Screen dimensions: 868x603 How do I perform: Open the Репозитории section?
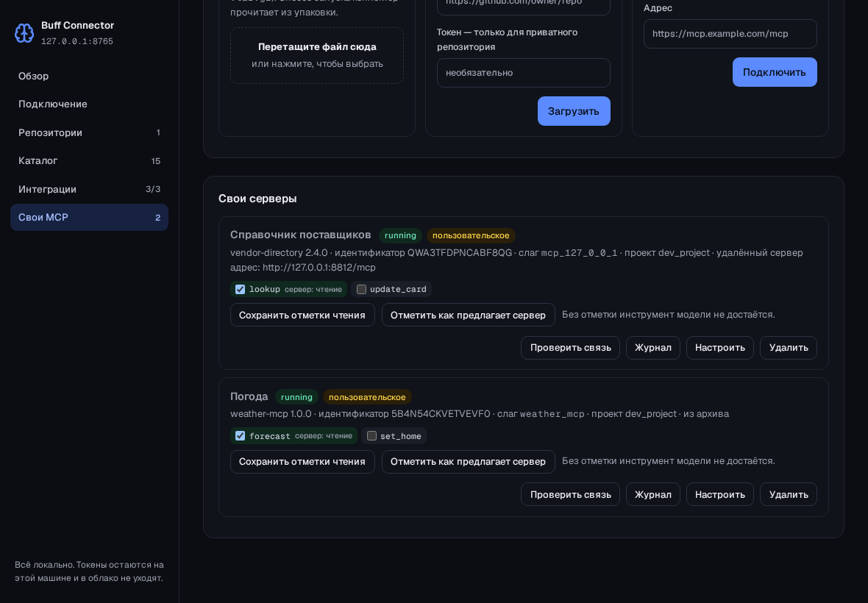click(x=89, y=133)
